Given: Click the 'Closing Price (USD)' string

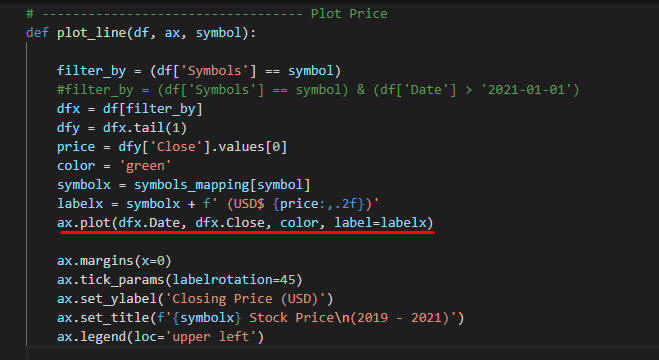Looking at the screenshot, I should [245, 299].
